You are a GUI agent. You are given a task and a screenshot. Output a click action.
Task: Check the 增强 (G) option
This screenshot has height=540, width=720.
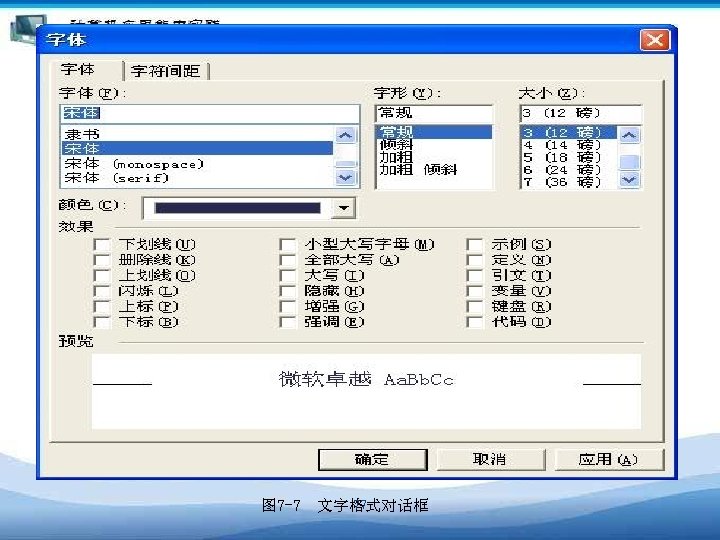(x=288, y=307)
